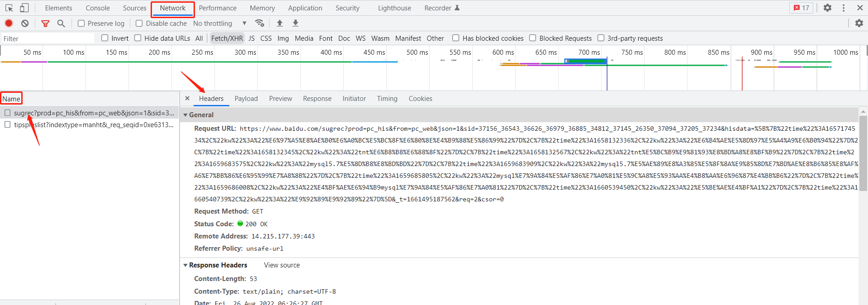Screen dimensions: 868x305
Task: Stop recording network log
Action: [9, 23]
